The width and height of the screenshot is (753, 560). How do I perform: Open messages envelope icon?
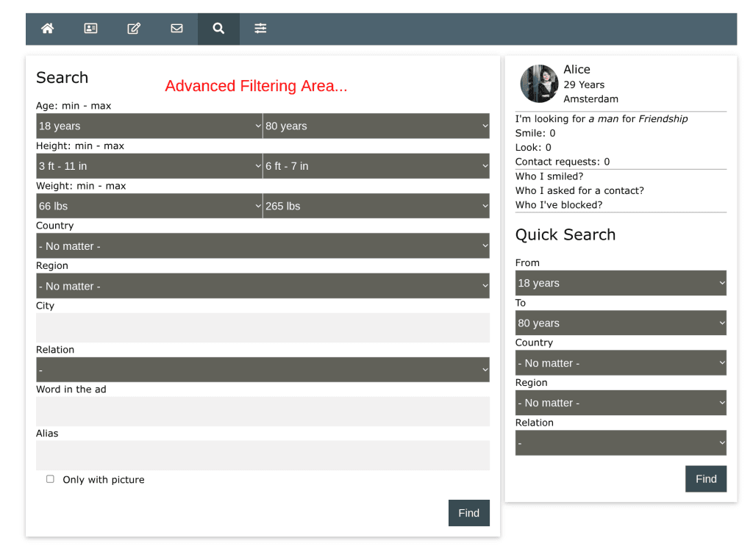pos(176,29)
